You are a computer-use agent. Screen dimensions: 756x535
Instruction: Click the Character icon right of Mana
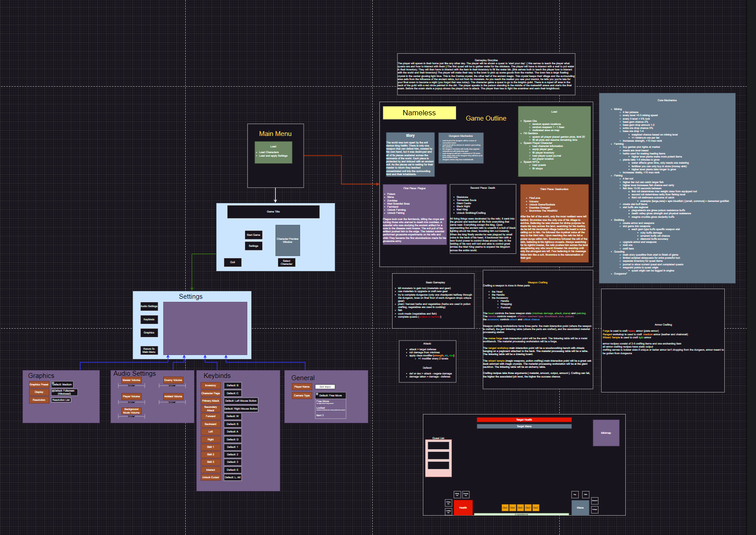(595, 501)
